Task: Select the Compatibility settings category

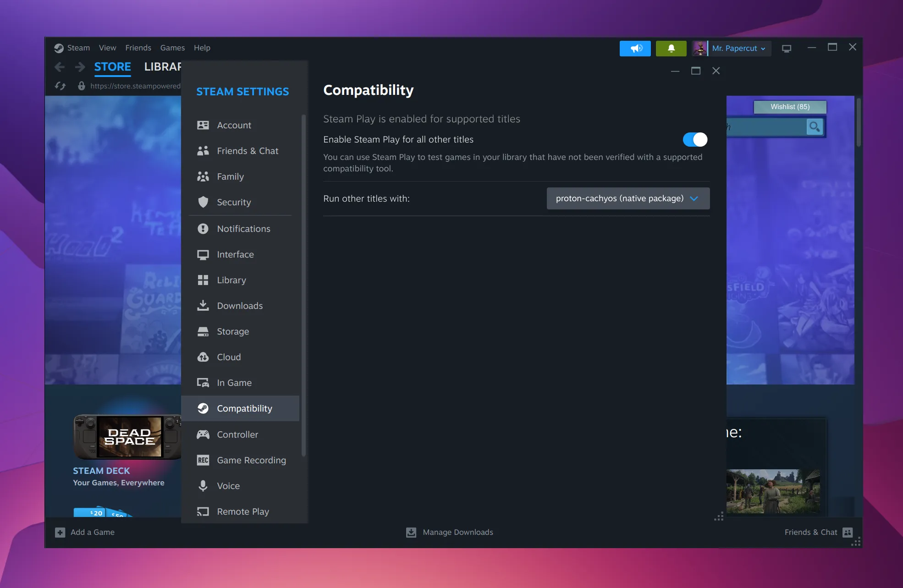Action: click(x=241, y=408)
